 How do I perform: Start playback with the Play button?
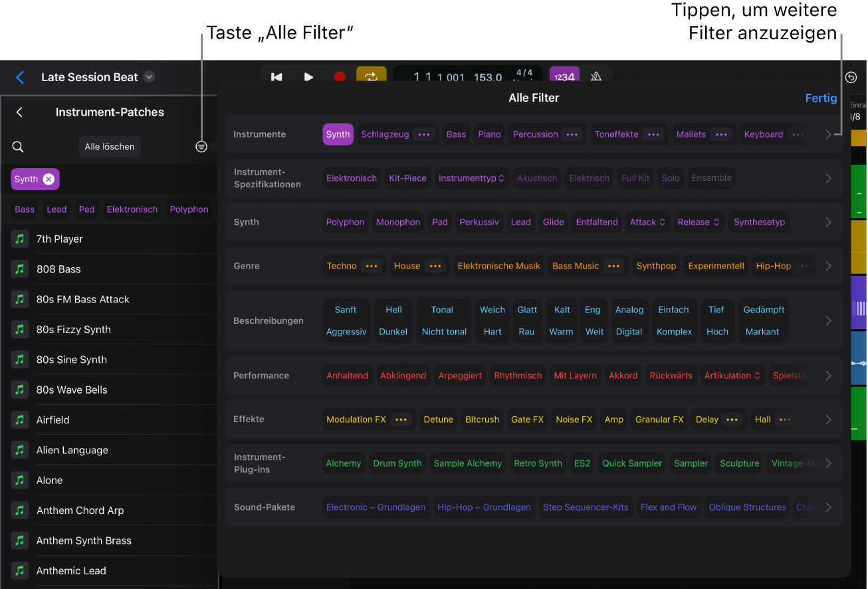(308, 77)
